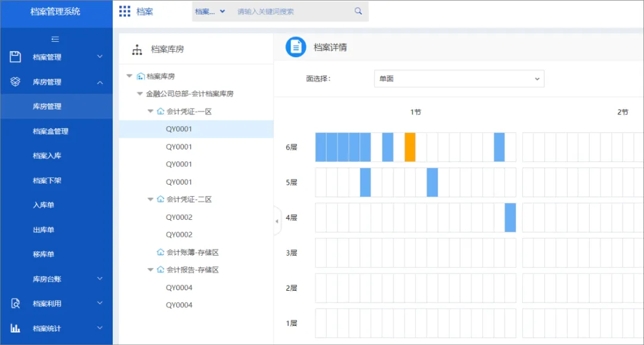Expand the 库房台账 chevron
644x345 pixels.
click(x=100, y=278)
